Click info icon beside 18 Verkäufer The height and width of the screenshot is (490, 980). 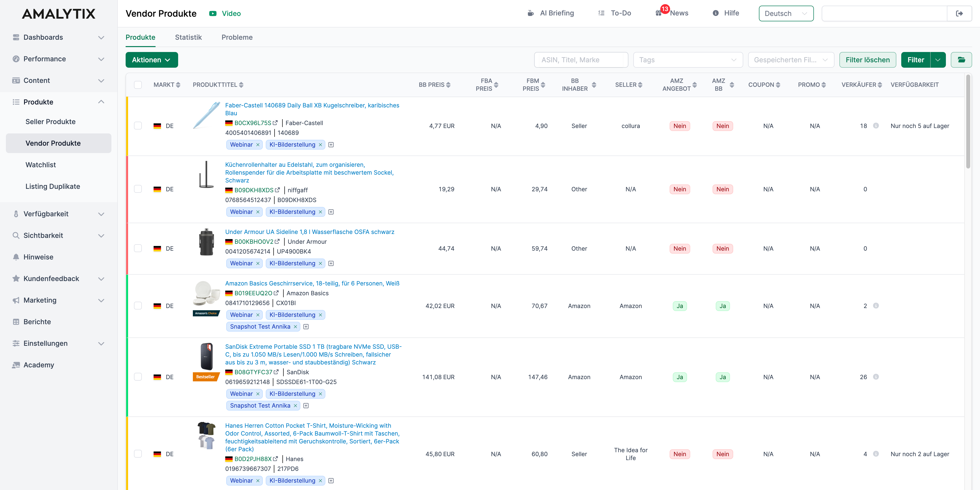point(876,126)
